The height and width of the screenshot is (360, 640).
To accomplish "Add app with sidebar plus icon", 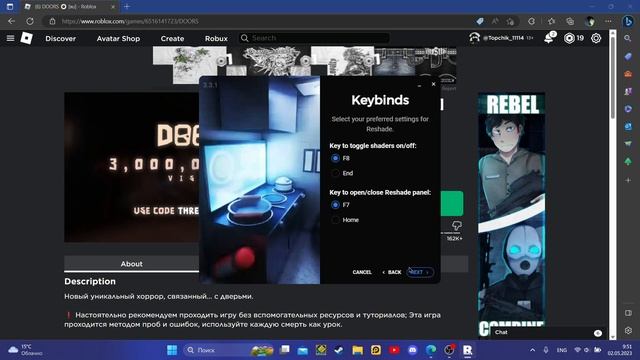I will click(x=628, y=180).
